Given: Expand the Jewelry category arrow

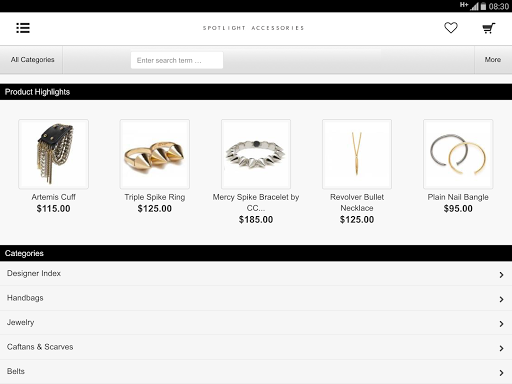Looking at the screenshot, I should [501, 324].
